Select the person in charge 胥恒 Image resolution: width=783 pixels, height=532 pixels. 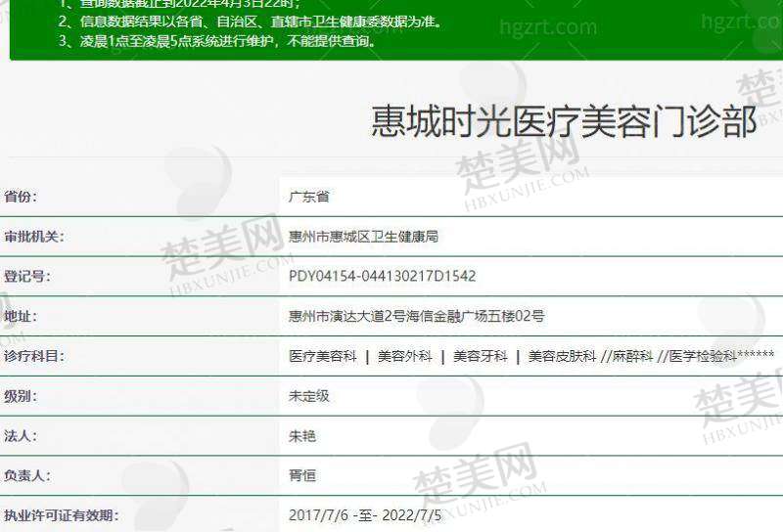pos(302,476)
